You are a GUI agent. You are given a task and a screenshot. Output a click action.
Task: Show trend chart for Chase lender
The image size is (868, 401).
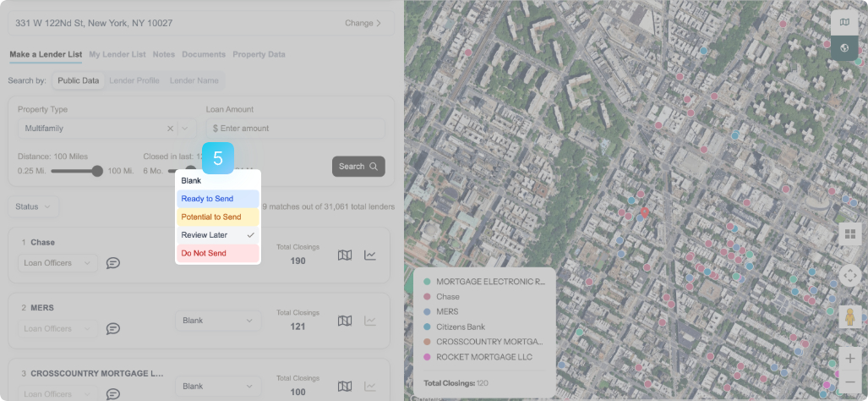click(370, 255)
